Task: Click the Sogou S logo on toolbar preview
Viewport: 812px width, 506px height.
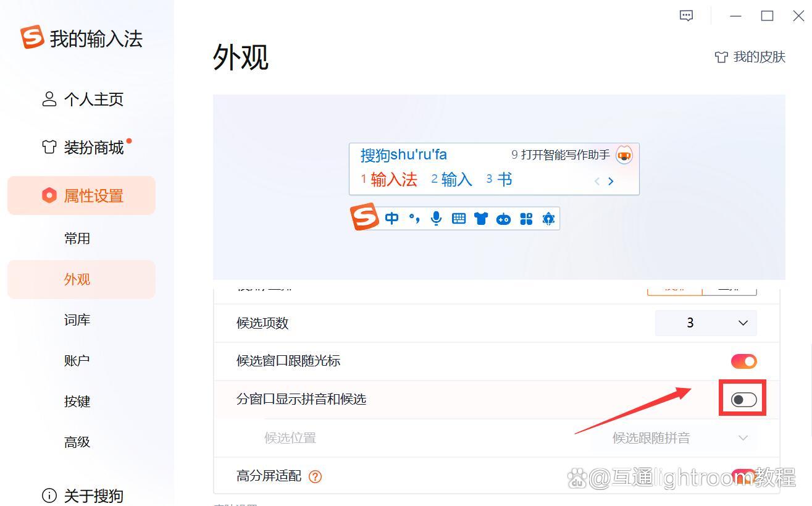Action: point(364,217)
